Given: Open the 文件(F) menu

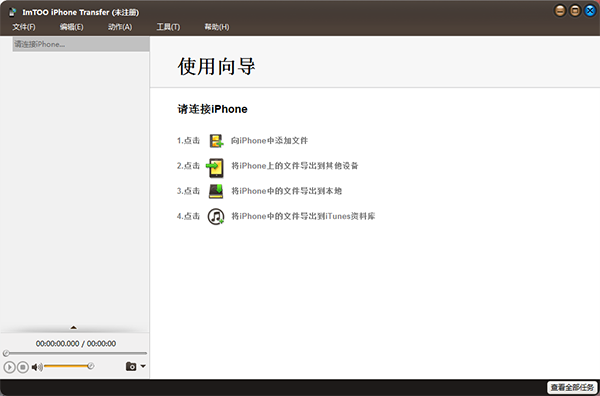Looking at the screenshot, I should coord(24,27).
